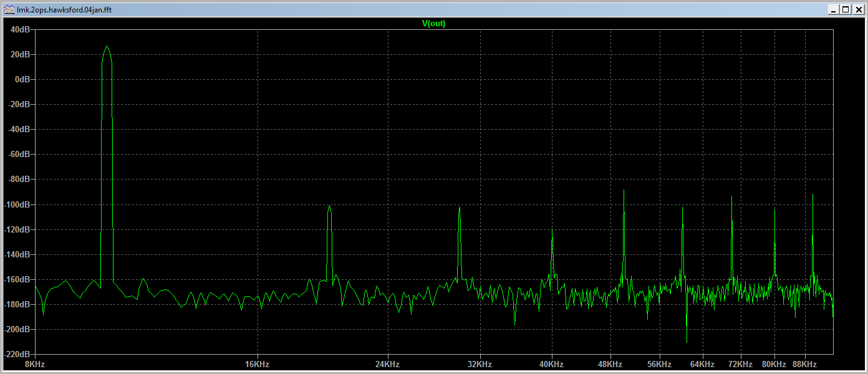This screenshot has width=868, height=374.
Task: Click the 64KHz frequency axis label
Action: 702,364
